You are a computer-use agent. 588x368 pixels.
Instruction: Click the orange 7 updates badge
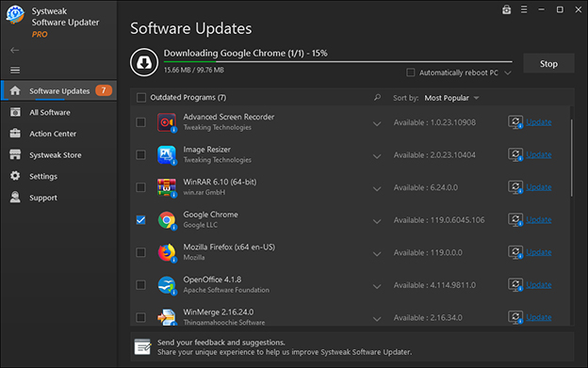point(103,90)
